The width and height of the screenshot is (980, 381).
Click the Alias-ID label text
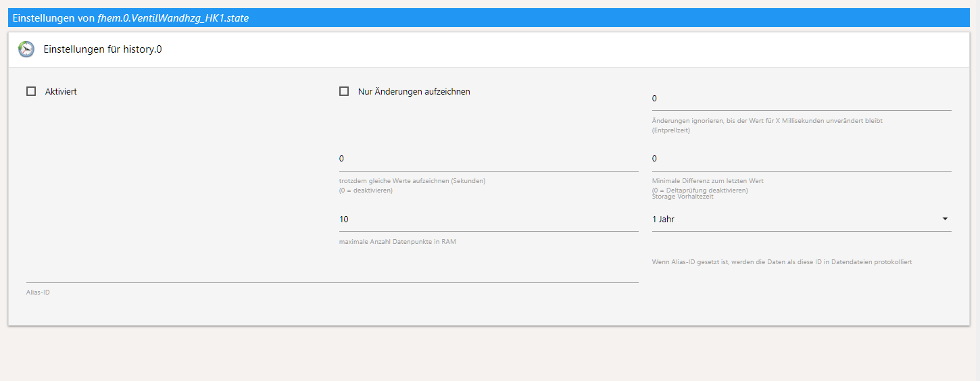(x=38, y=293)
